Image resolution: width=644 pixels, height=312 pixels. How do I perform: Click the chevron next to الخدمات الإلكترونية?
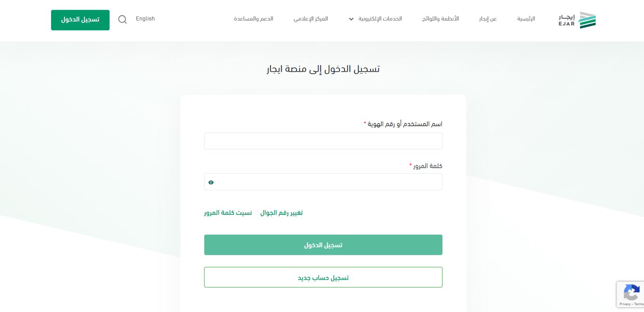pos(351,19)
